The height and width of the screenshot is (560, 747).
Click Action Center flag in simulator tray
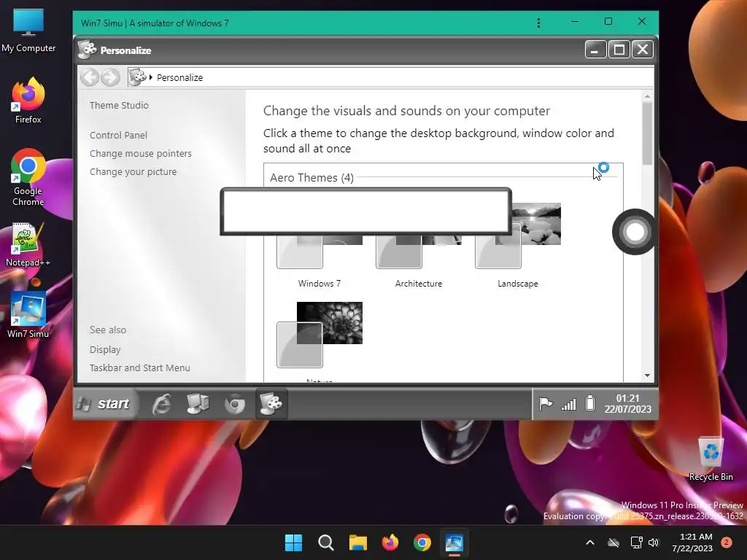click(546, 404)
